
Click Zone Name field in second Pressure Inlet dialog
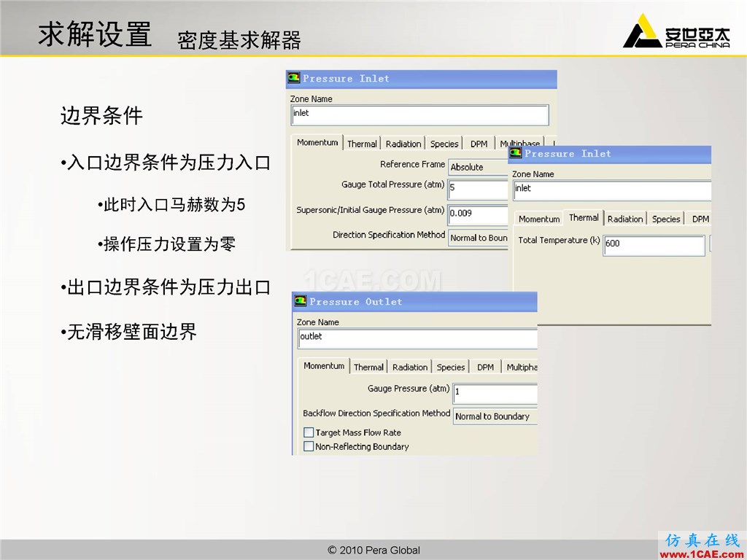pos(612,190)
